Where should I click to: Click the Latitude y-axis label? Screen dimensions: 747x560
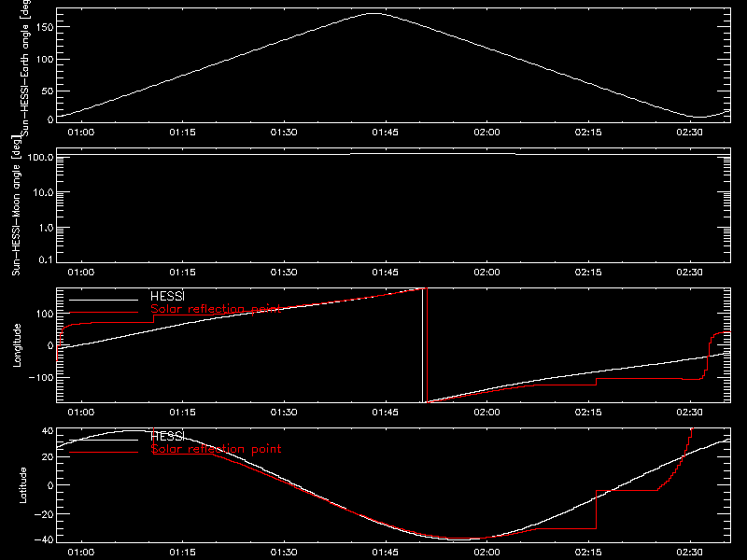(22, 484)
